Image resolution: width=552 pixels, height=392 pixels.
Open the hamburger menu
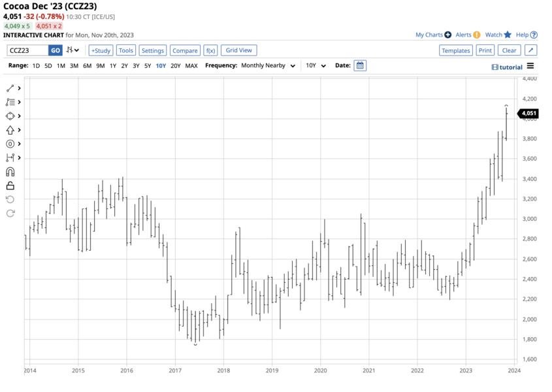click(530, 67)
